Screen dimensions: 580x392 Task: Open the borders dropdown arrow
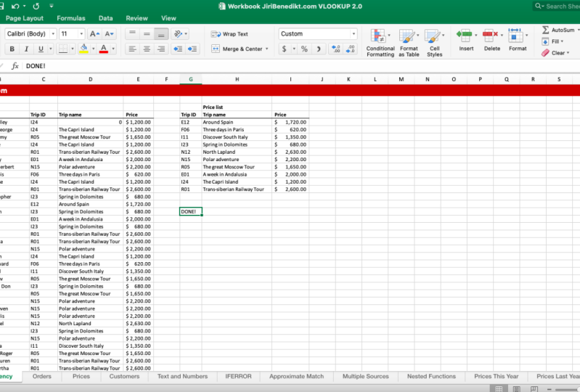coord(73,49)
